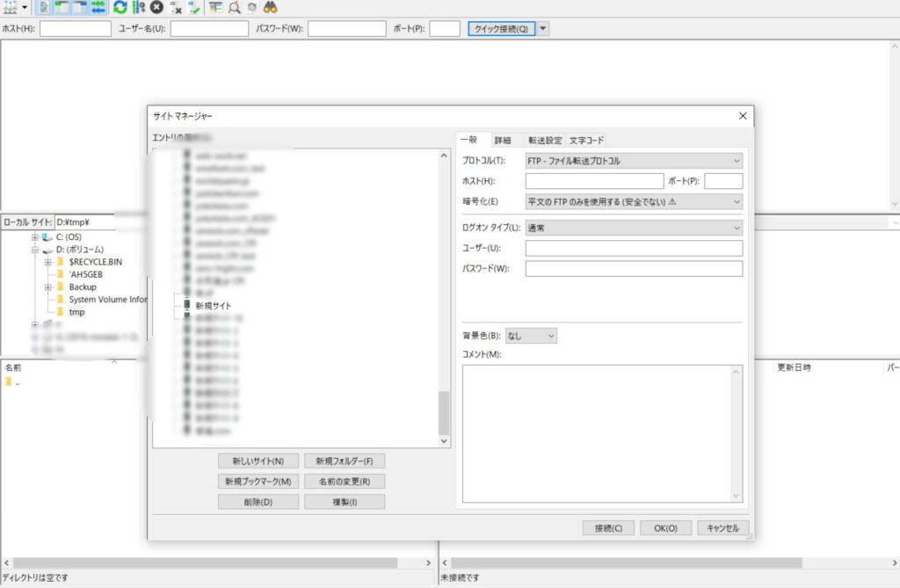Click the quickconnect ホスト(H) field

76,29
